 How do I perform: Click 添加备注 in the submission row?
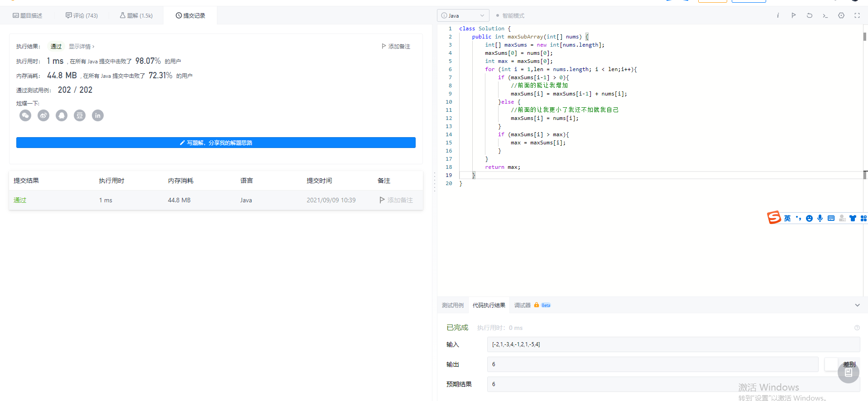click(396, 200)
